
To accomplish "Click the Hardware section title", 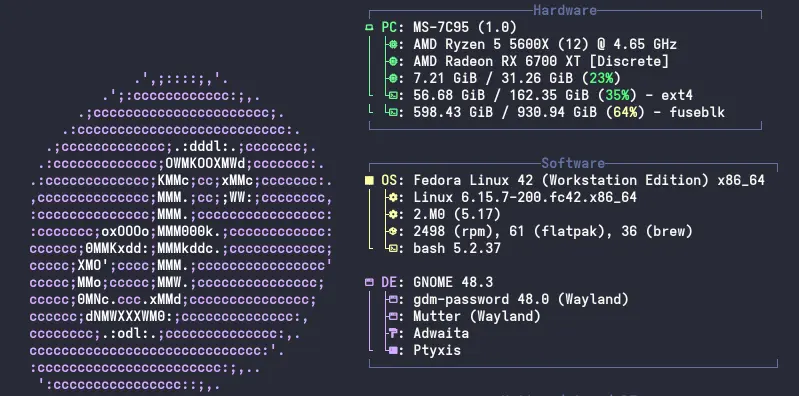I will (565, 10).
